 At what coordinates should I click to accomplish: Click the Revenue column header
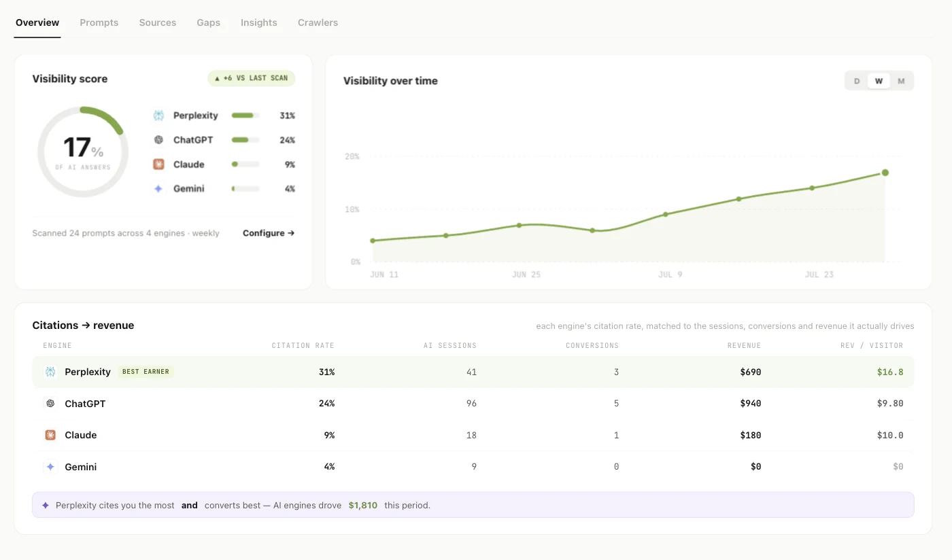click(x=744, y=346)
